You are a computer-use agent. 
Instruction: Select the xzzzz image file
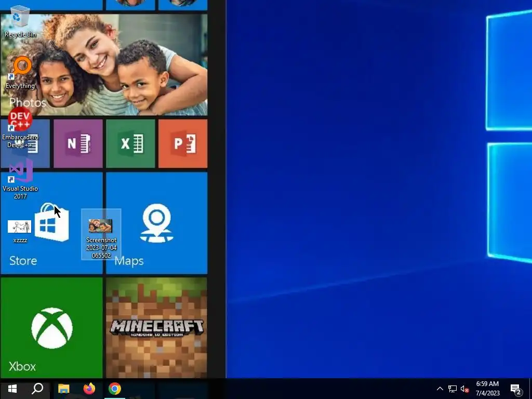20,231
